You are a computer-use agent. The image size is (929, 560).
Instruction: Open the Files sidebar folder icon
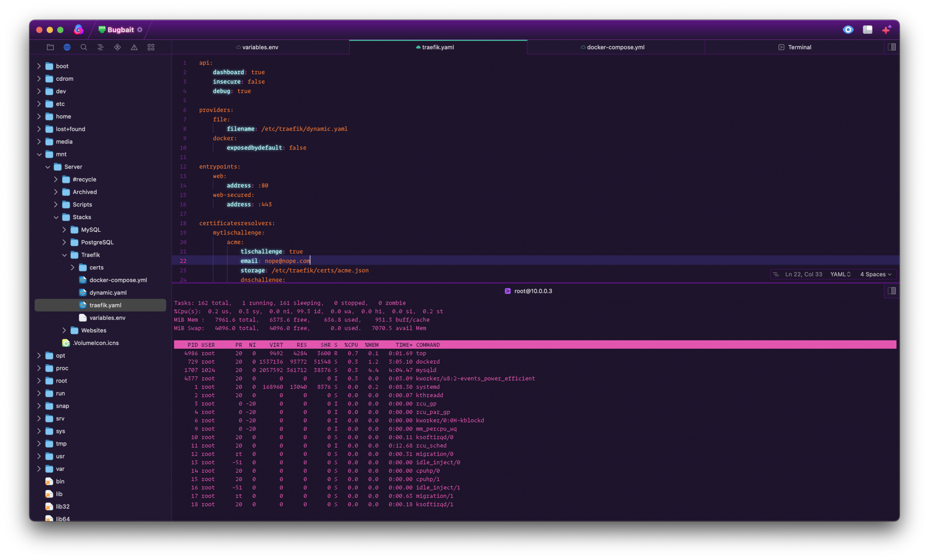click(50, 47)
